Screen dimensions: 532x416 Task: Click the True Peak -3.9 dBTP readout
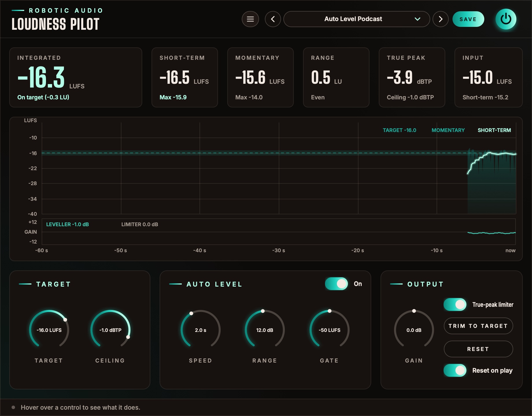(409, 77)
